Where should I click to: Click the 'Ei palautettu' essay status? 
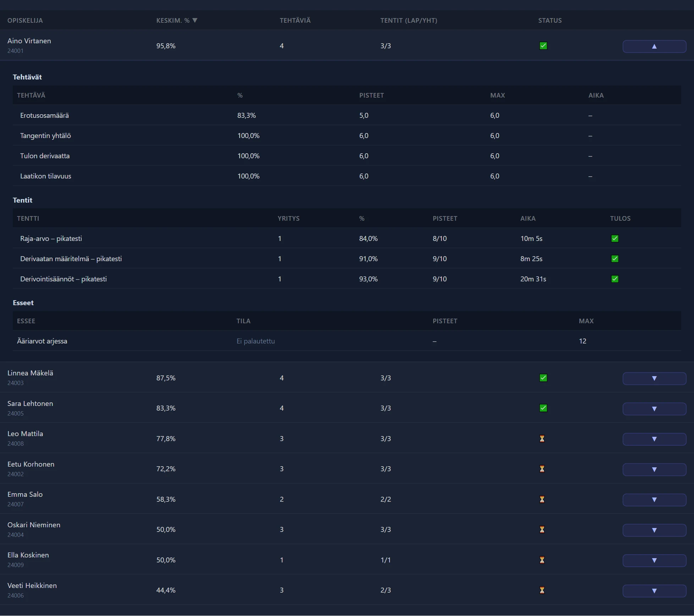coord(255,341)
